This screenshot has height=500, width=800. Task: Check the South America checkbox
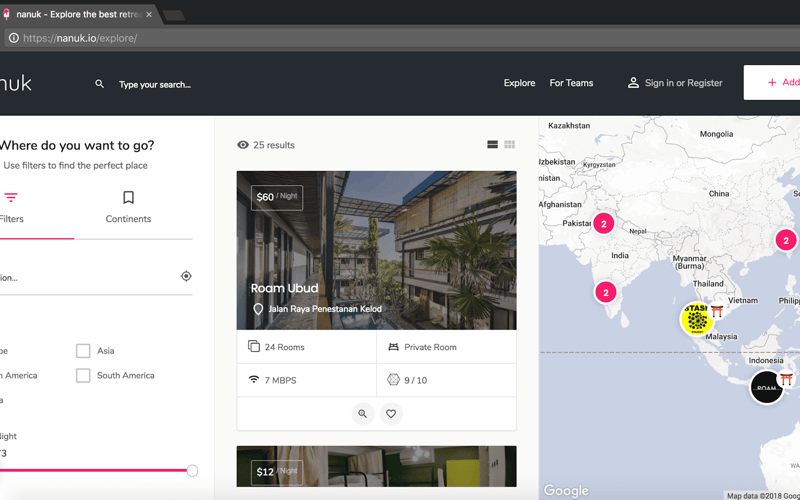click(83, 375)
